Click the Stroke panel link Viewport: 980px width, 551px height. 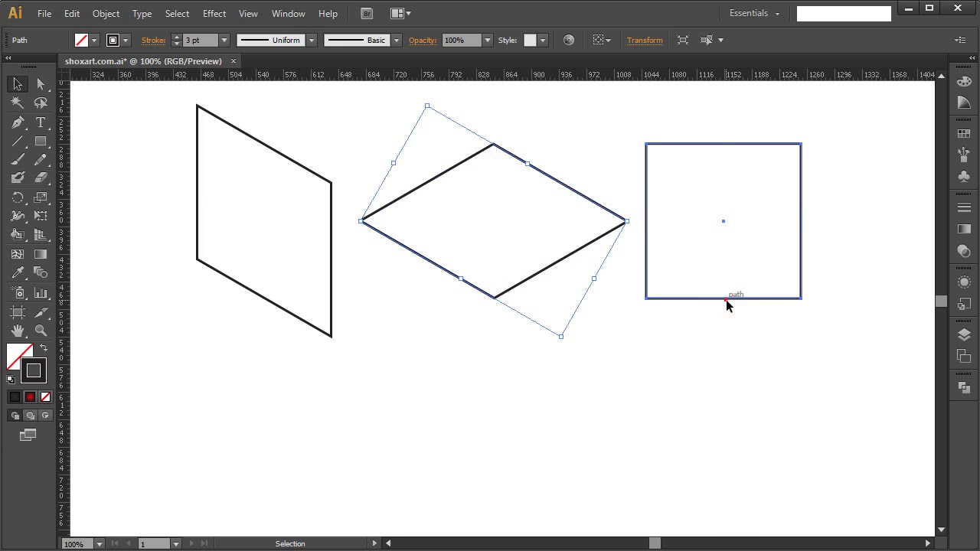(x=153, y=41)
